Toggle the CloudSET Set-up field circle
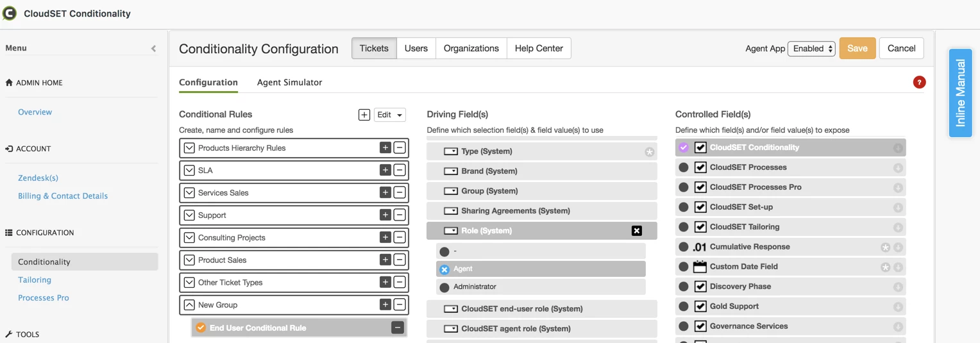980x343 pixels. [x=684, y=207]
